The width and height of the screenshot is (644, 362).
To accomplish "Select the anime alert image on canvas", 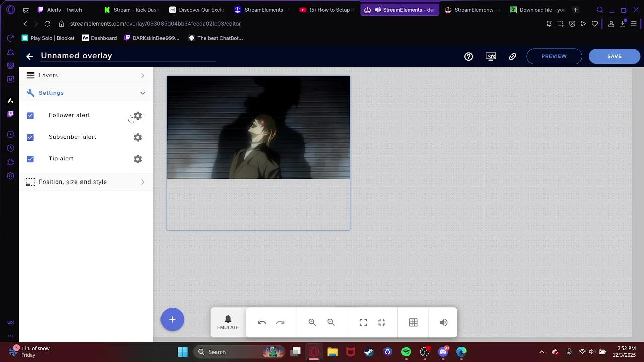I will point(258,128).
